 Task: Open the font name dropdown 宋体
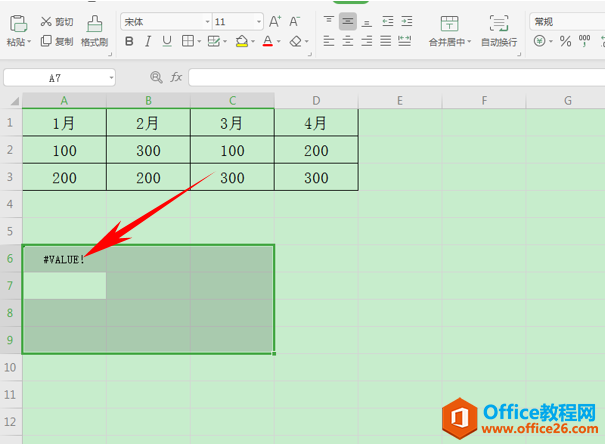[166, 21]
